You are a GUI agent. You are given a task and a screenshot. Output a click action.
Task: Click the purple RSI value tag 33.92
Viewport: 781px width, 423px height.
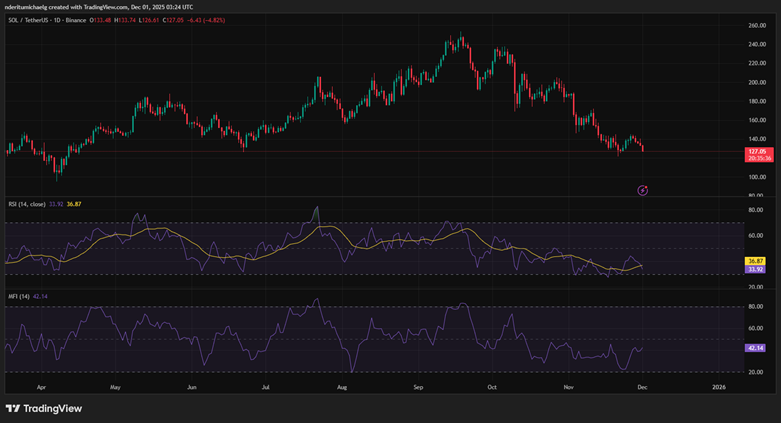(x=756, y=269)
